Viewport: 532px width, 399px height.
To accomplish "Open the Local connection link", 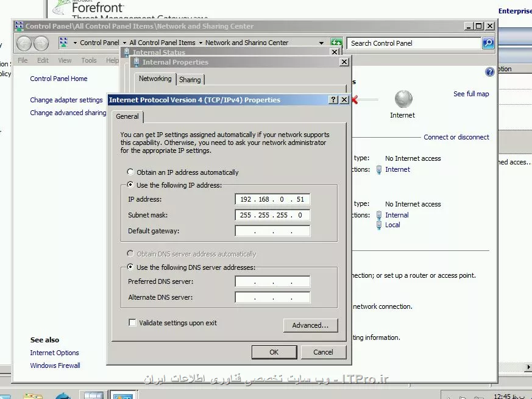I will (392, 225).
